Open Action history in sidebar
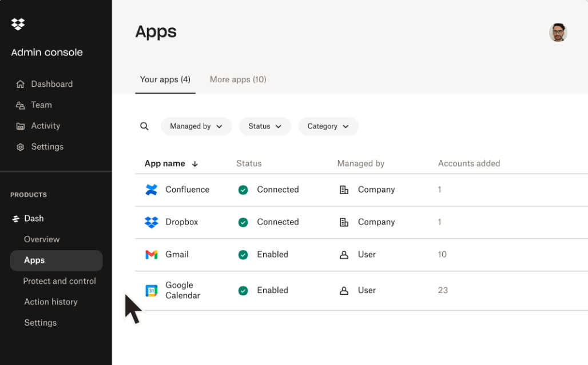This screenshot has height=365, width=588. [51, 302]
